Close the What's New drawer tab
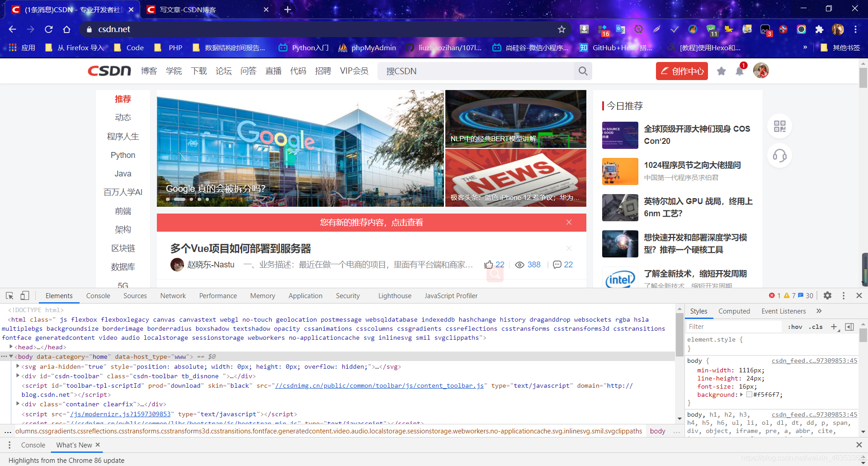 [98, 445]
